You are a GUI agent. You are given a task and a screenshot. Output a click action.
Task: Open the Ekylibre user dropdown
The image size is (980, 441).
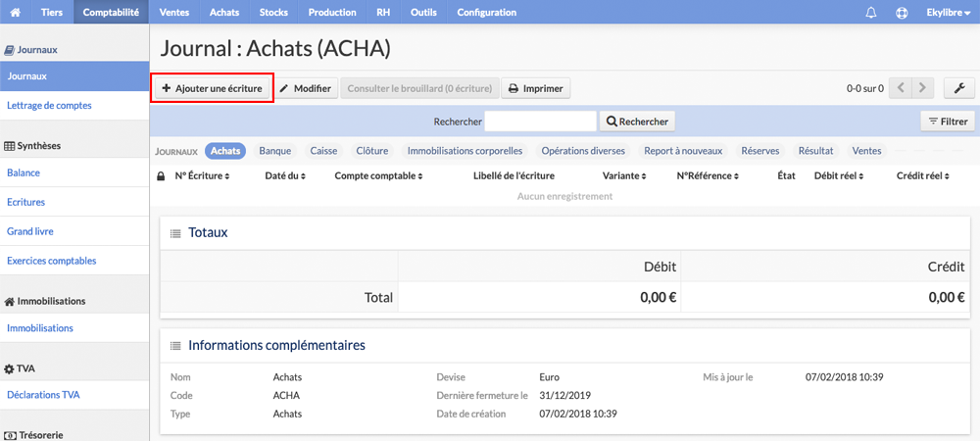click(948, 13)
